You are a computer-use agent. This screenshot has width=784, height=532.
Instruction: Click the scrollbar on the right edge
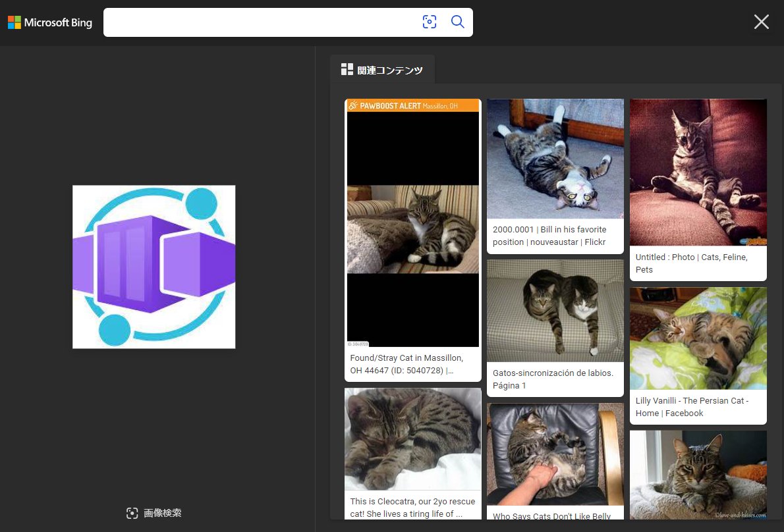pos(781,263)
